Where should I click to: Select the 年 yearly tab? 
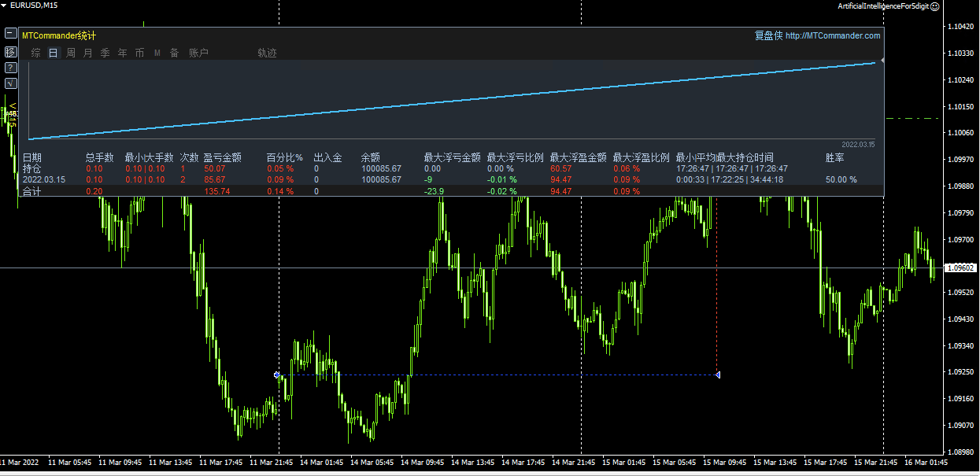123,53
